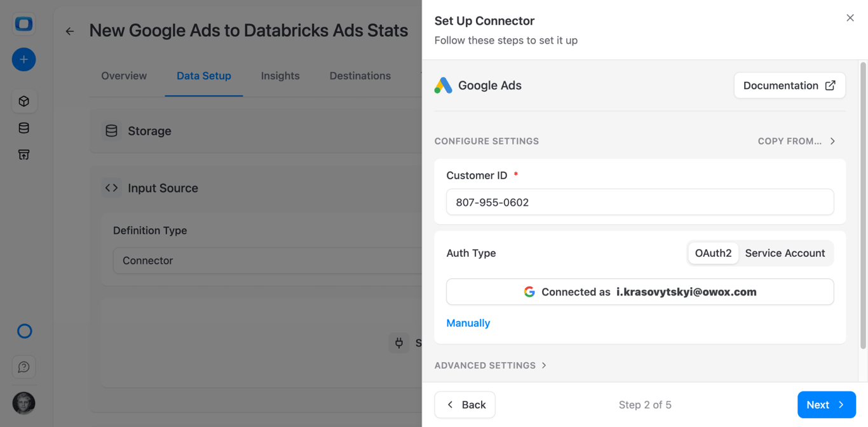Expand Advanced Settings section
This screenshot has height=427, width=868.
[x=491, y=365]
